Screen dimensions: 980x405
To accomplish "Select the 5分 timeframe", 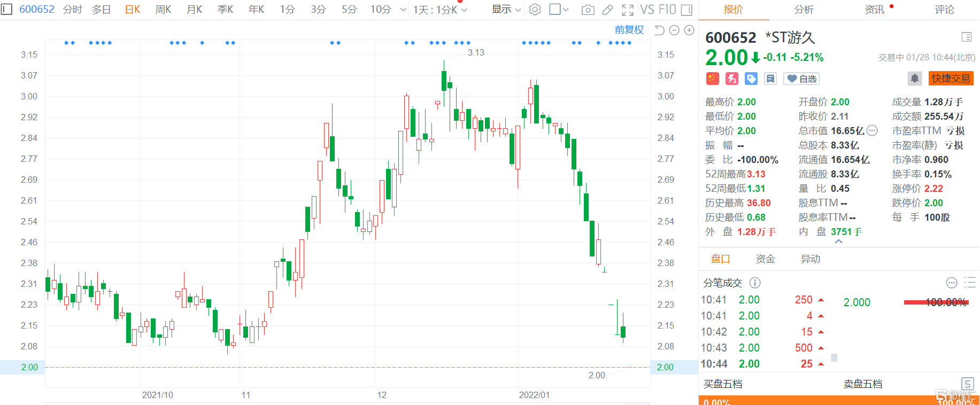I will [x=349, y=10].
